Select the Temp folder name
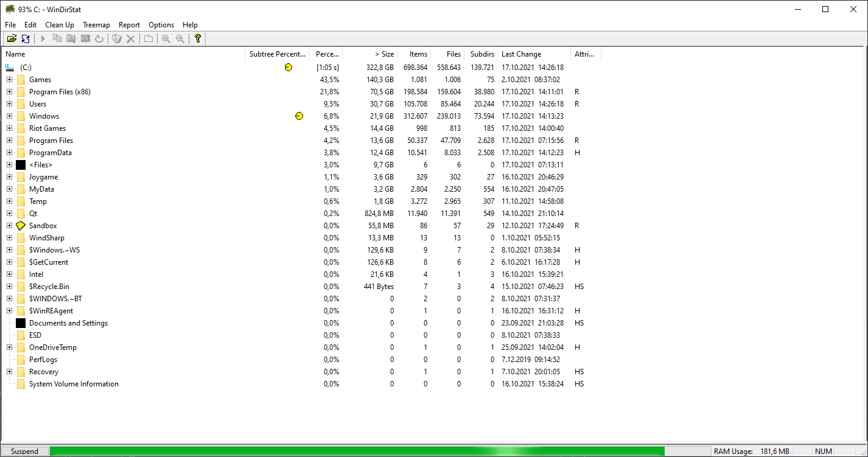Viewport: 868px width, 457px height. pos(38,201)
